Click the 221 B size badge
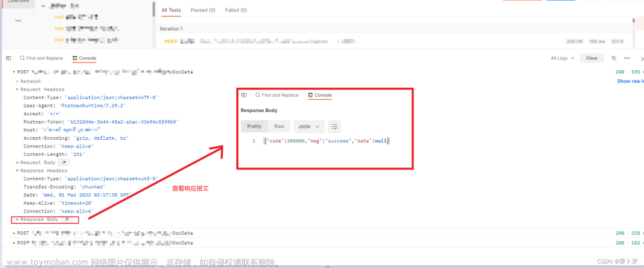 618,41
